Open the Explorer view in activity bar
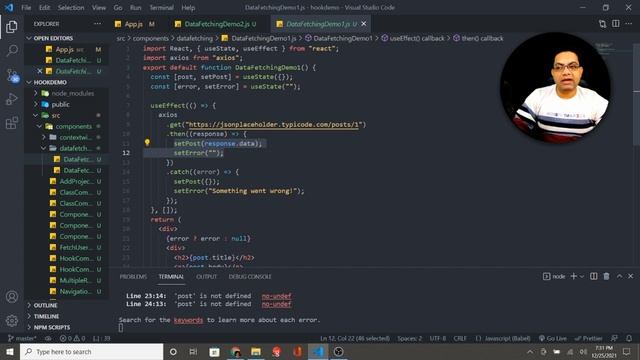Screen dimensions: 640x360 tap(12, 27)
